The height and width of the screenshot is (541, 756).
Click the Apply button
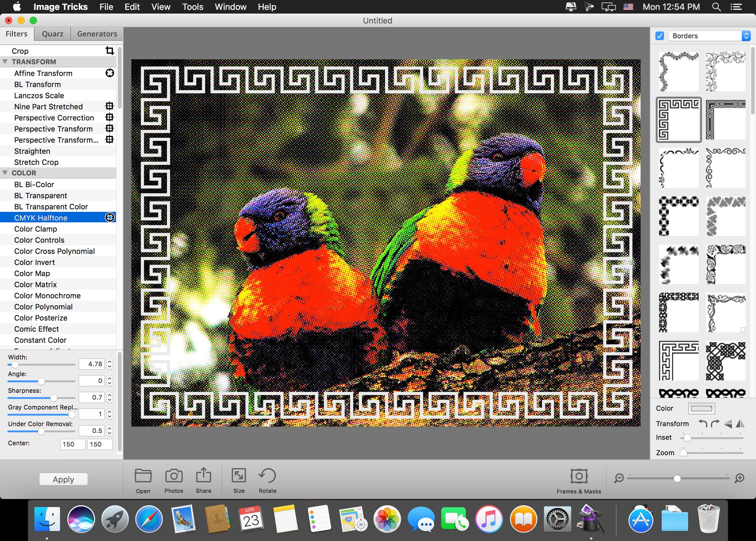click(63, 479)
